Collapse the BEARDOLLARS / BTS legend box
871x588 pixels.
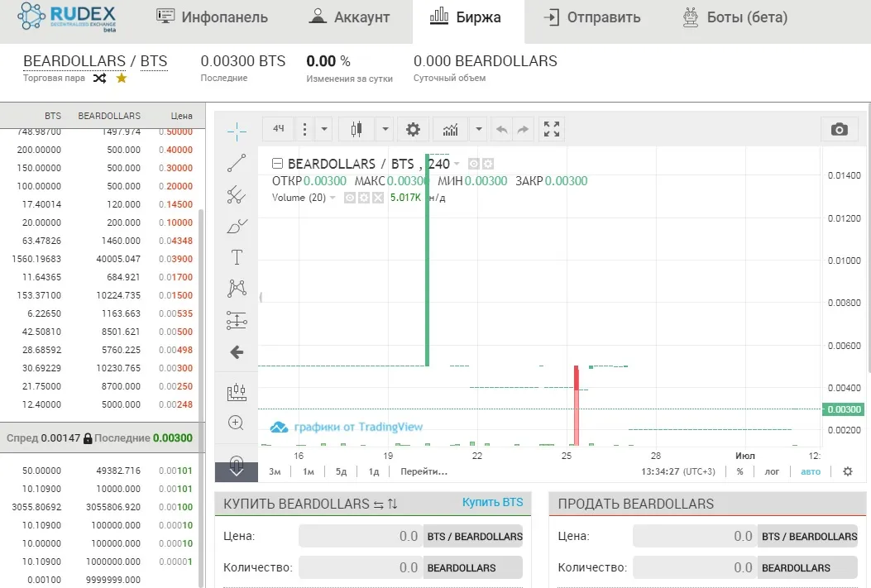coord(277,163)
